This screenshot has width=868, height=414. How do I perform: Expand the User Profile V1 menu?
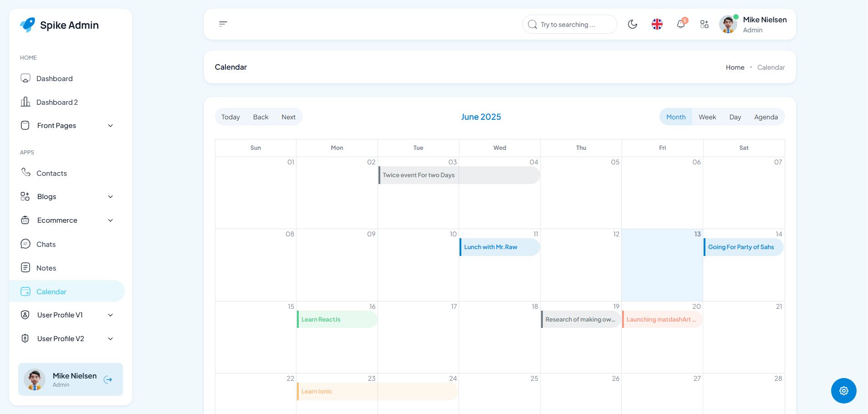pyautogui.click(x=110, y=315)
